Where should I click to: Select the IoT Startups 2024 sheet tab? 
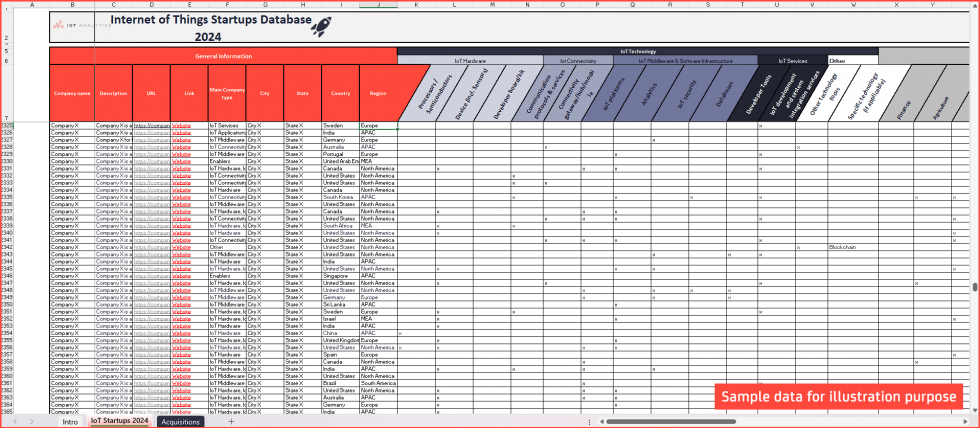pyautogui.click(x=120, y=421)
